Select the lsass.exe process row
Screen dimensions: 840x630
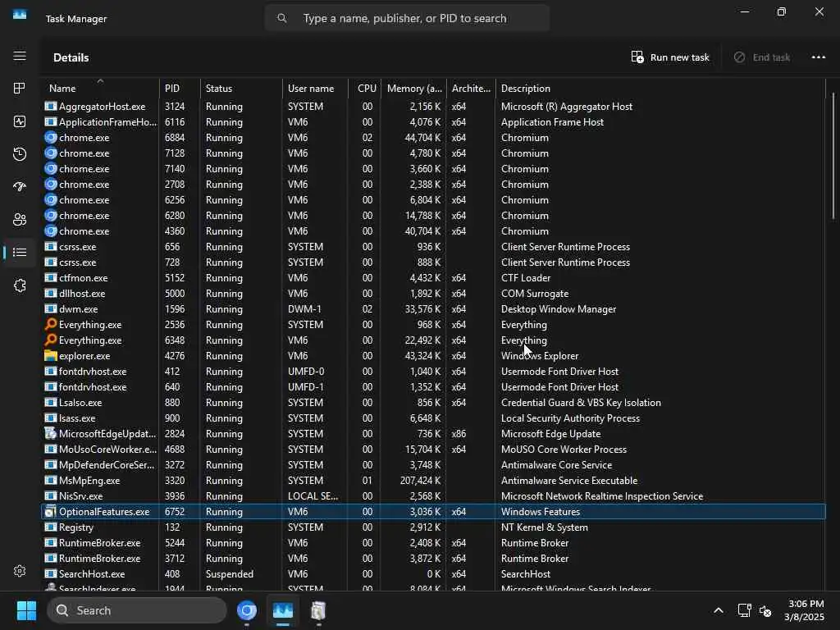[x=433, y=418]
